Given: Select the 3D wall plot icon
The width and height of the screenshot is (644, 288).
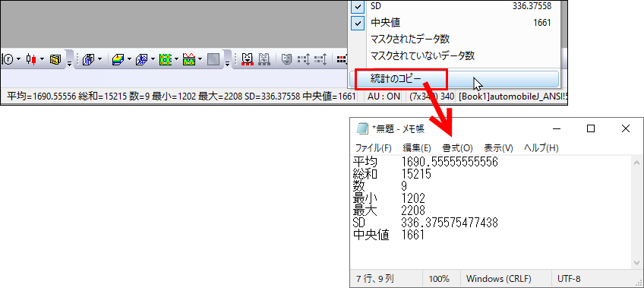Looking at the screenshot, I should pos(88,59).
